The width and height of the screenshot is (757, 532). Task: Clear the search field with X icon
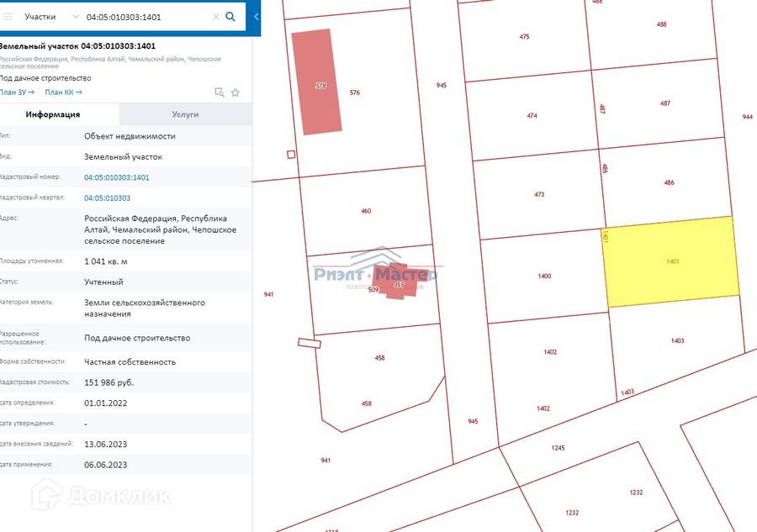coord(215,17)
